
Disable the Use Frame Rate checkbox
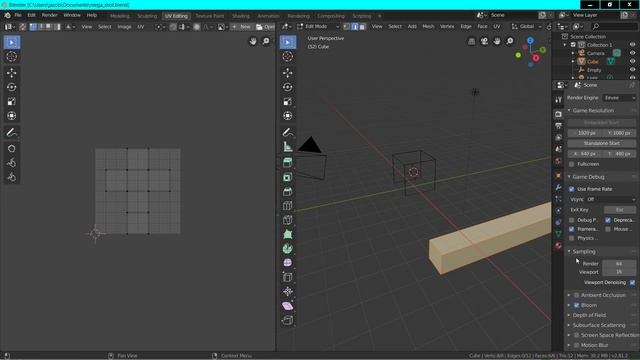coord(571,189)
